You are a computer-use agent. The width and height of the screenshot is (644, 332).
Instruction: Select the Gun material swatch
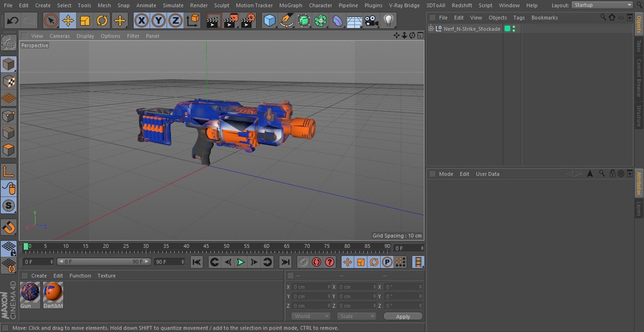pos(30,295)
